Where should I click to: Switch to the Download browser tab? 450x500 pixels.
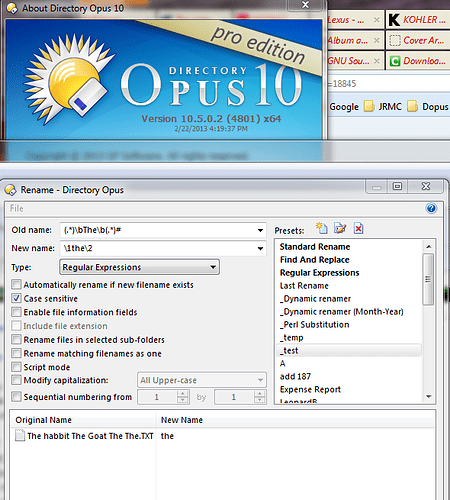coord(418,61)
